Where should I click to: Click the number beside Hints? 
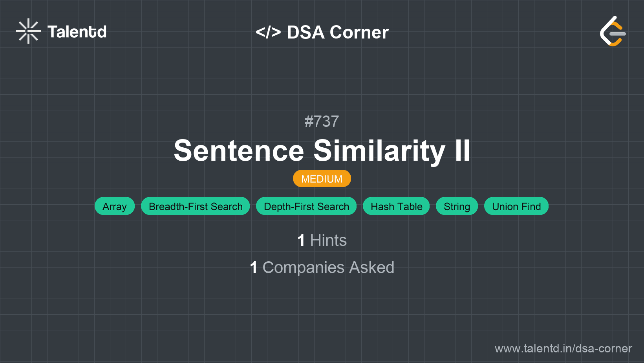[301, 240]
